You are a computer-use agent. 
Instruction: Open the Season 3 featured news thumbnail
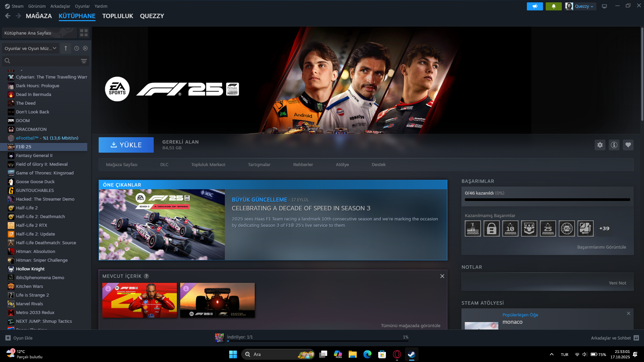(x=162, y=225)
